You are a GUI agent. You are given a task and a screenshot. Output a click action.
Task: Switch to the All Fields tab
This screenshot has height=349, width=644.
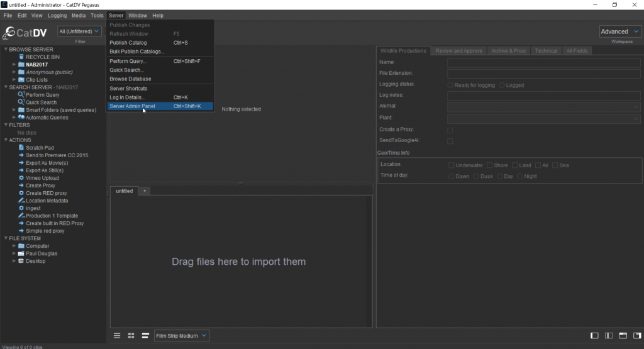(577, 51)
